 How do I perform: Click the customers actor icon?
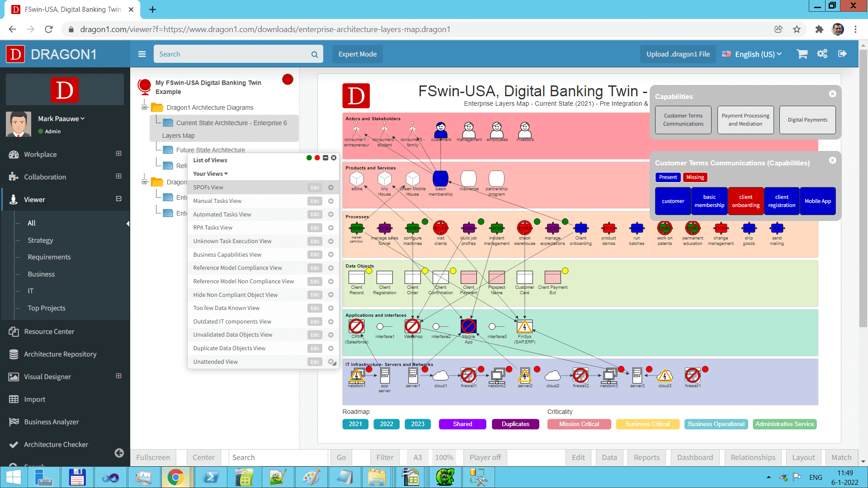[441, 130]
